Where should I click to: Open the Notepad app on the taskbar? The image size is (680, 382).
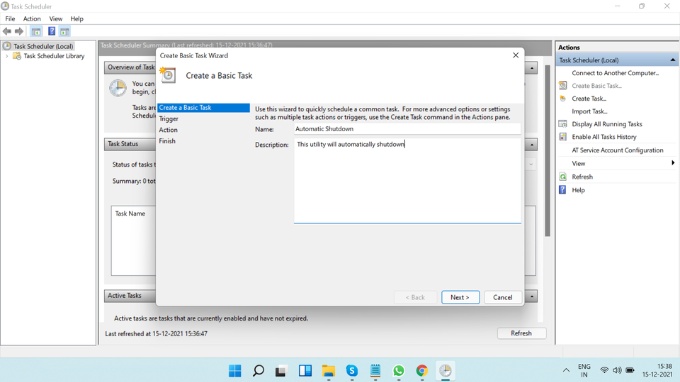[375, 371]
